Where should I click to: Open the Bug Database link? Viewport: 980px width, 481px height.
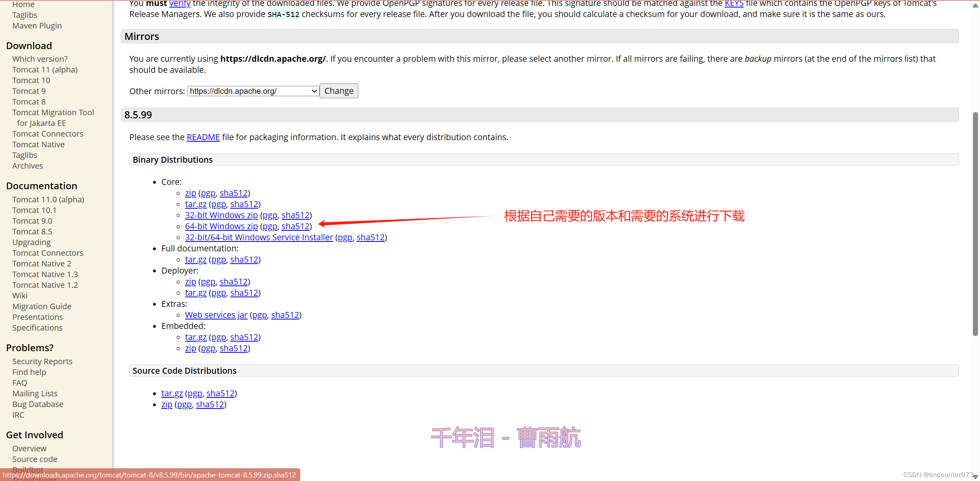coord(38,404)
